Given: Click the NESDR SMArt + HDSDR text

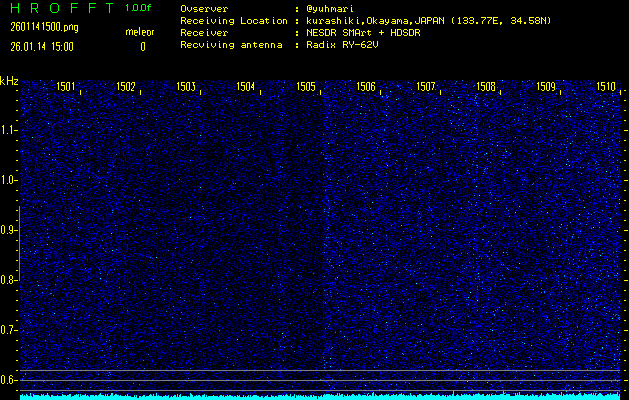Looking at the screenshot, I should [363, 33].
